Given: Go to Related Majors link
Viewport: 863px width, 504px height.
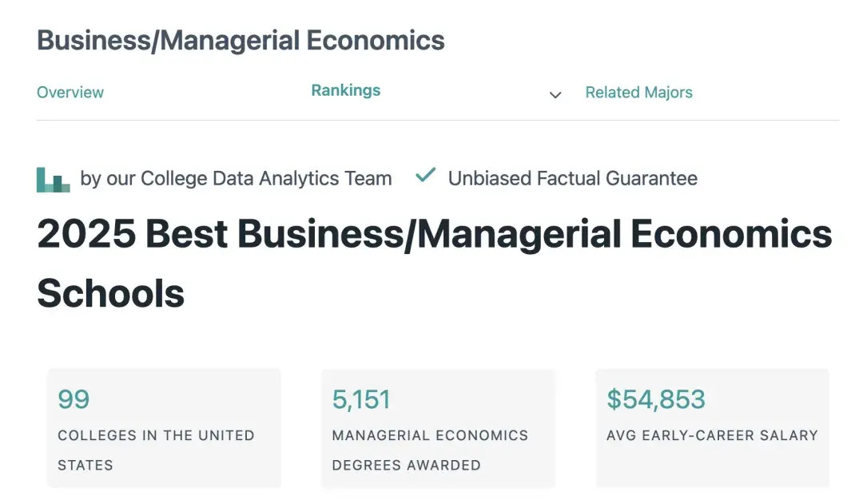Looking at the screenshot, I should (x=638, y=92).
